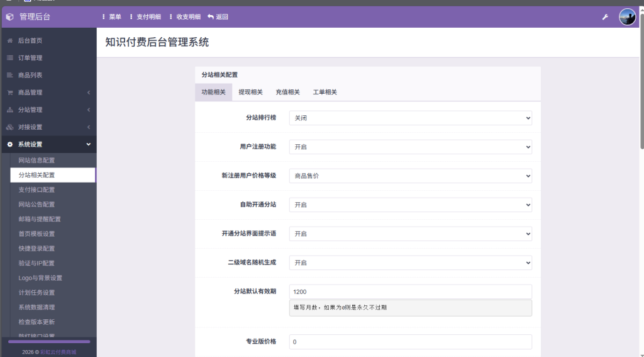This screenshot has width=644, height=357.
Task: Switch to the 充值相关 tab
Action: coord(287,92)
